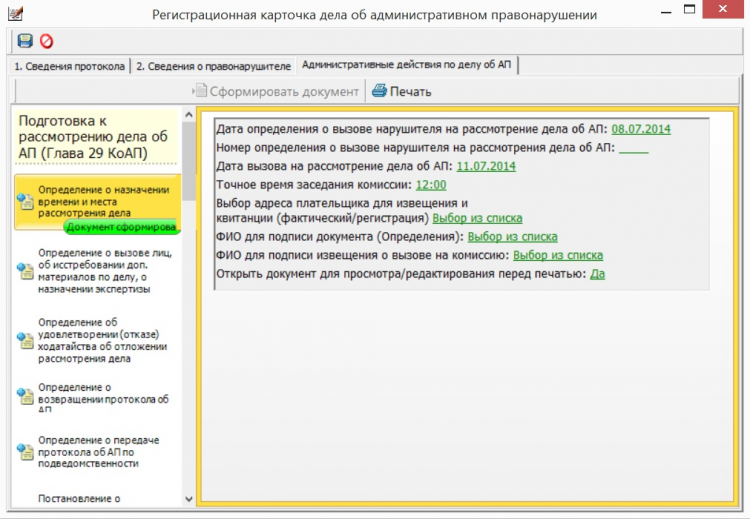Click the sidebar scroll down arrow

189,499
